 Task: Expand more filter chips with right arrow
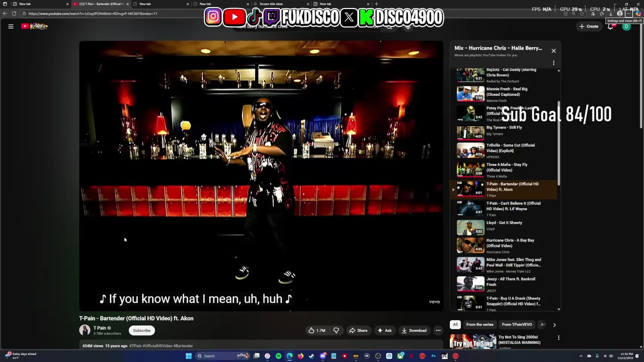click(554, 325)
